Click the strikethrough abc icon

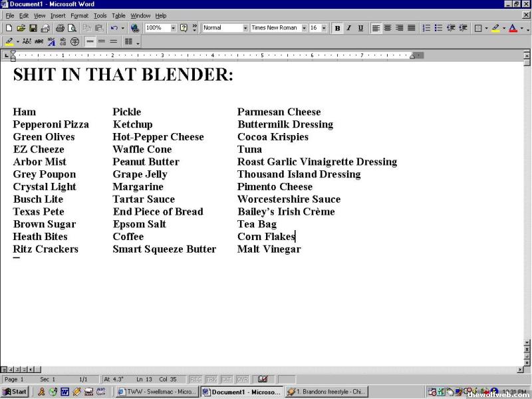pos(39,42)
